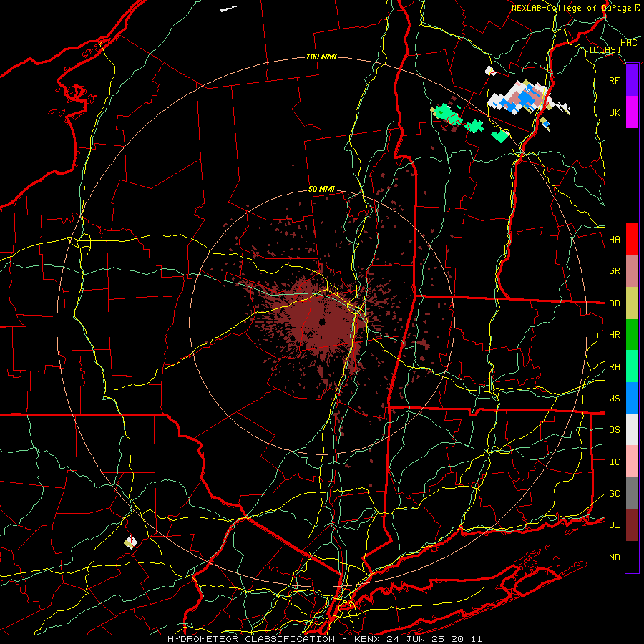Click the 50 NMI range ring label

pyautogui.click(x=321, y=189)
